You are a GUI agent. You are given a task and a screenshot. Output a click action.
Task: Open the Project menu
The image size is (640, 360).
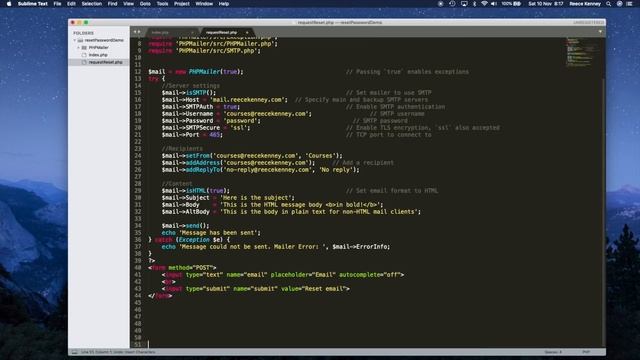(182, 4)
